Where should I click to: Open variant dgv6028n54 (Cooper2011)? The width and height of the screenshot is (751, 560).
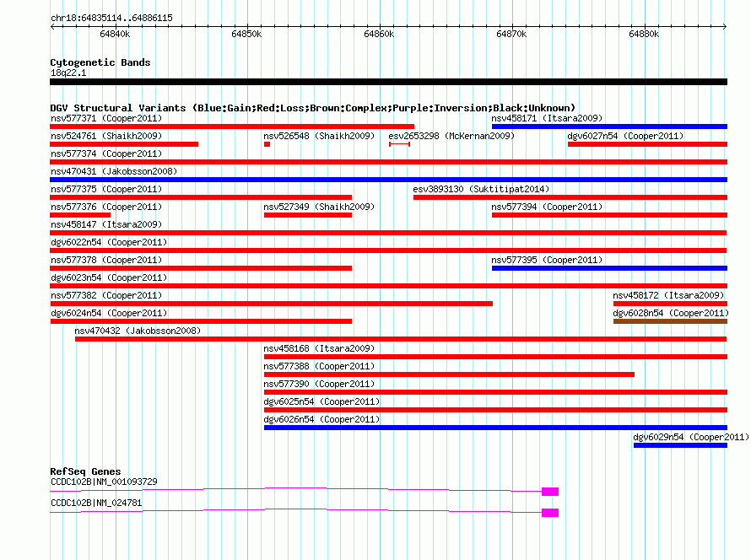[x=671, y=313]
